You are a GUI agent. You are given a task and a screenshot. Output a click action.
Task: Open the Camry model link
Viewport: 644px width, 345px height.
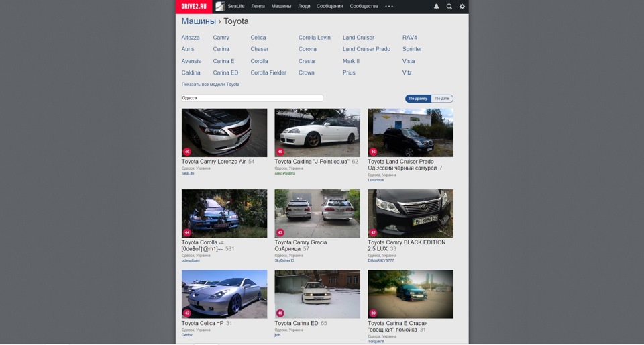(221, 38)
